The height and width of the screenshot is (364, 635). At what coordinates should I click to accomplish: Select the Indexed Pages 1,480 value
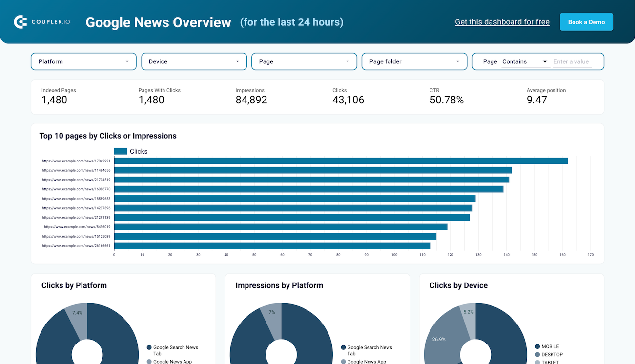click(54, 100)
